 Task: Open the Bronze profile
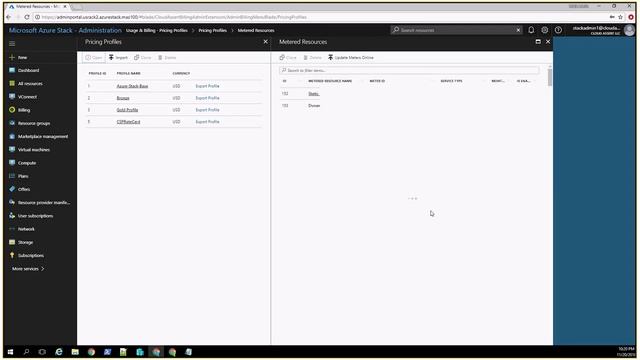tap(123, 98)
